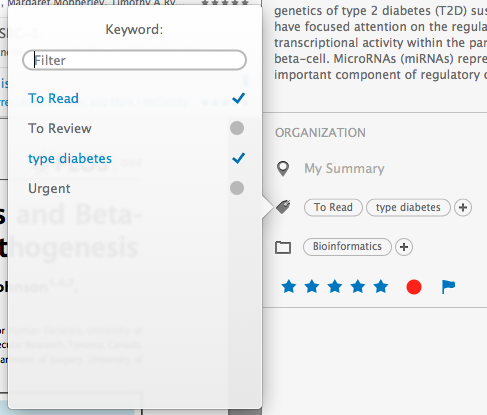Viewport: 487px width, 415px height.
Task: Enable the Urgent keyword circle
Action: point(237,188)
